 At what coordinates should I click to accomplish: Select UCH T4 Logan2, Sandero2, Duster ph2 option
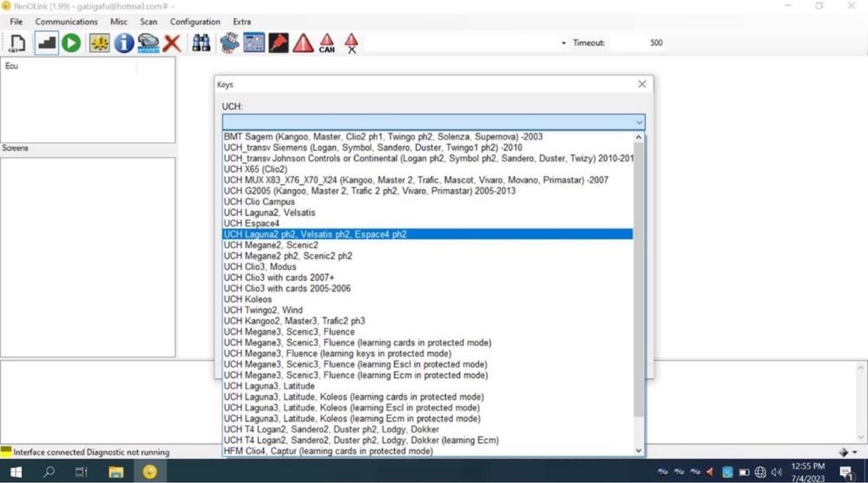(x=427, y=429)
